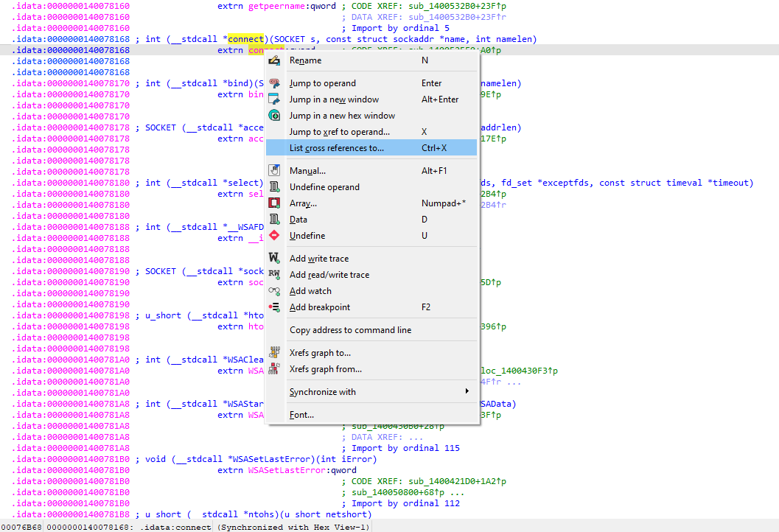Image resolution: width=779 pixels, height=532 pixels.
Task: Click the red Undefine icon
Action: click(x=274, y=236)
